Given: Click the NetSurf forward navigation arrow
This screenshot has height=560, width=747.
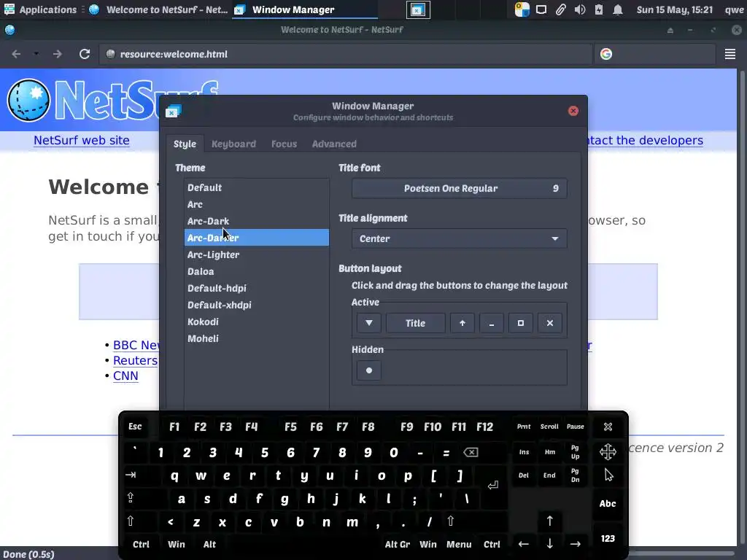Looking at the screenshot, I should pyautogui.click(x=58, y=54).
